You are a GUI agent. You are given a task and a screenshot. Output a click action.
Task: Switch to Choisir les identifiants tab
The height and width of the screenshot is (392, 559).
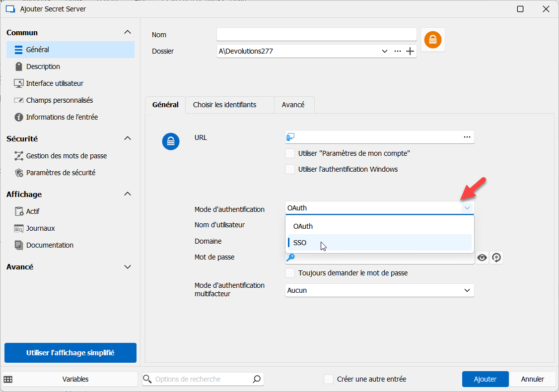[224, 105]
